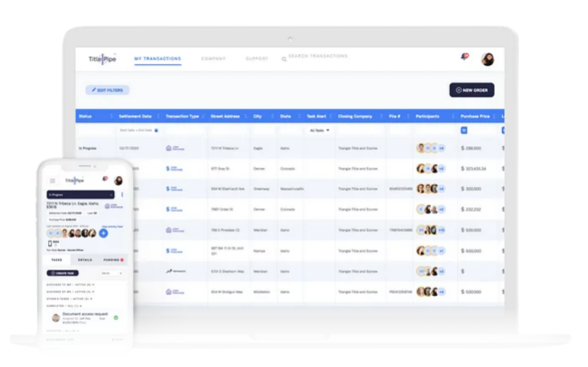Open the View Activity Feed link
Image resolution: width=588 pixels, height=367 pixels.
pos(113,227)
